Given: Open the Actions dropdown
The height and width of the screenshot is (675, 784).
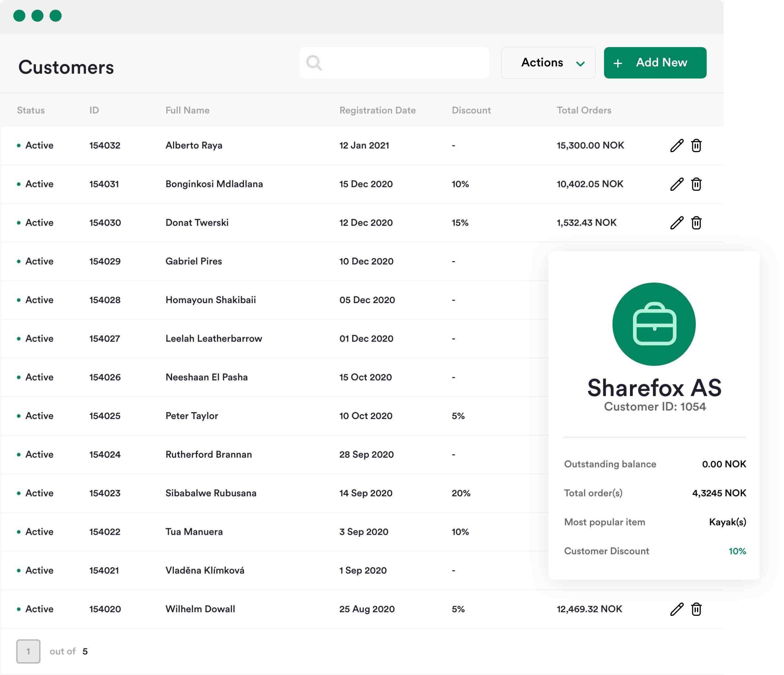Looking at the screenshot, I should click(x=548, y=63).
